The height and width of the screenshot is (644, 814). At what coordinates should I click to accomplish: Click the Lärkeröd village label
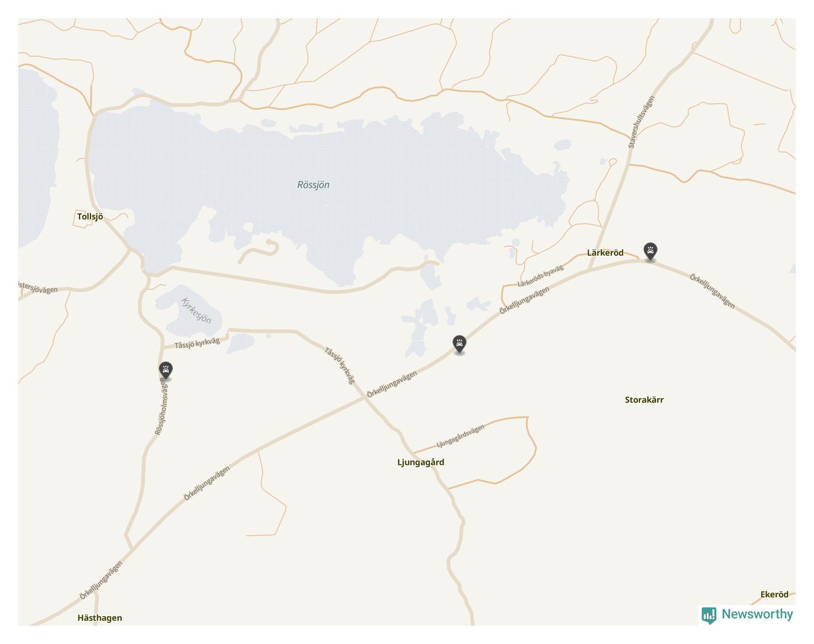coord(605,253)
